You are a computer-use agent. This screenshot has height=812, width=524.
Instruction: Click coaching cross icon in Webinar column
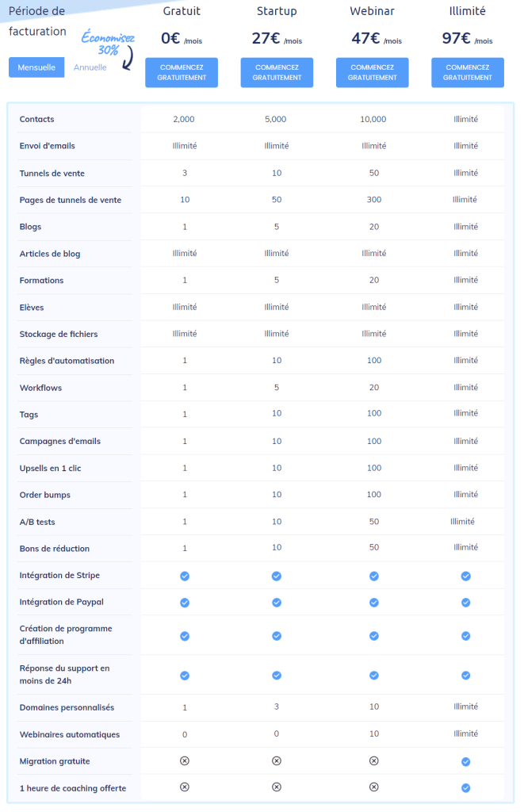tap(373, 787)
